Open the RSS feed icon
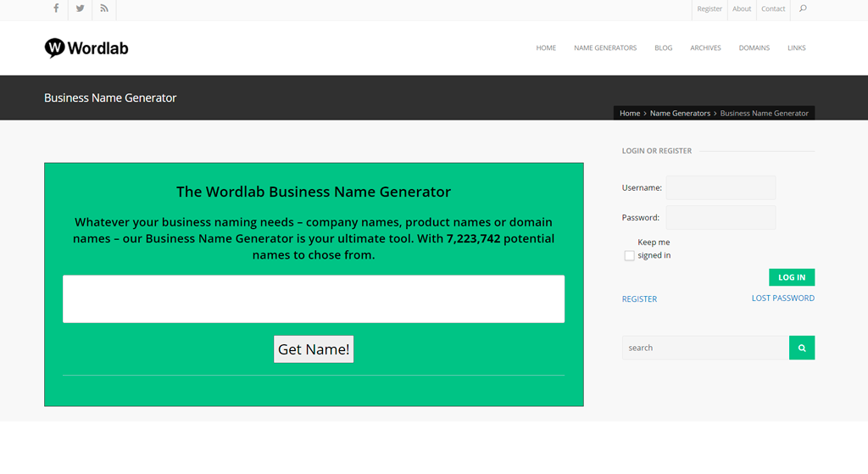This screenshot has width=868, height=474. click(104, 8)
